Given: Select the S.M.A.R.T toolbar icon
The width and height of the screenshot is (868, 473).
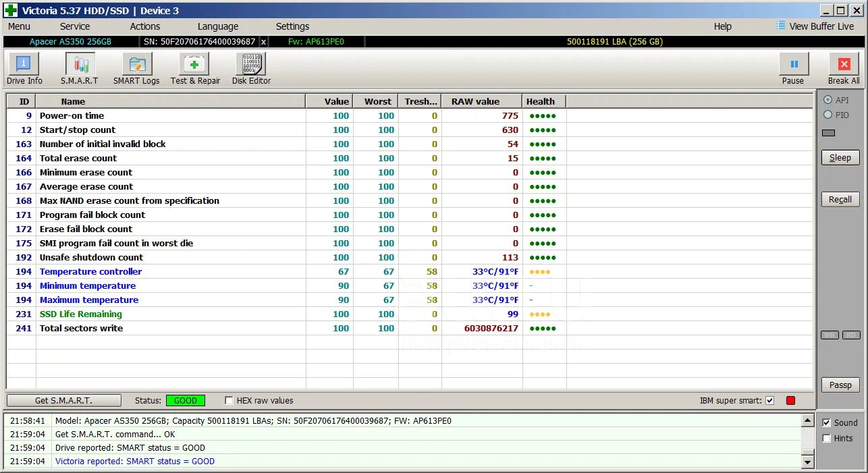Looking at the screenshot, I should [80, 69].
